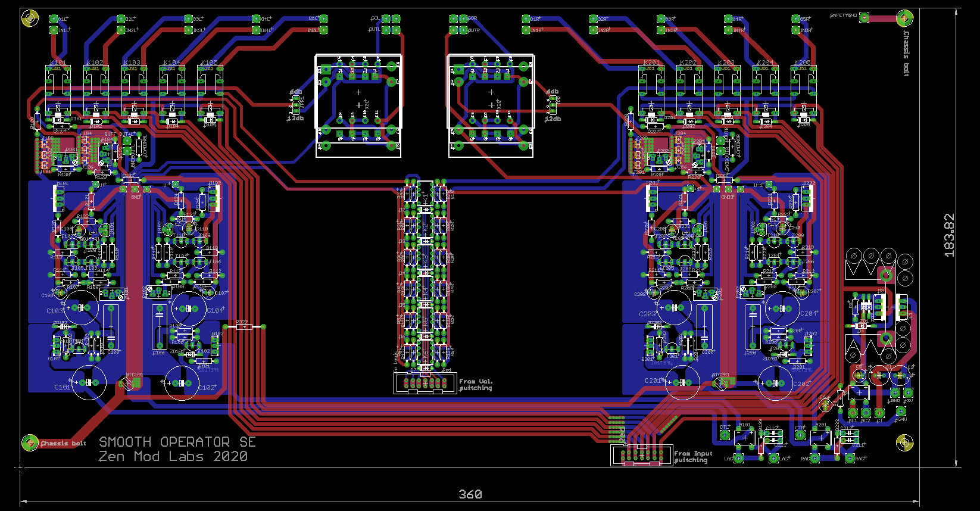This screenshot has height=511, width=980.
Task: Click the '360' width dimension label
Action: pos(470,494)
